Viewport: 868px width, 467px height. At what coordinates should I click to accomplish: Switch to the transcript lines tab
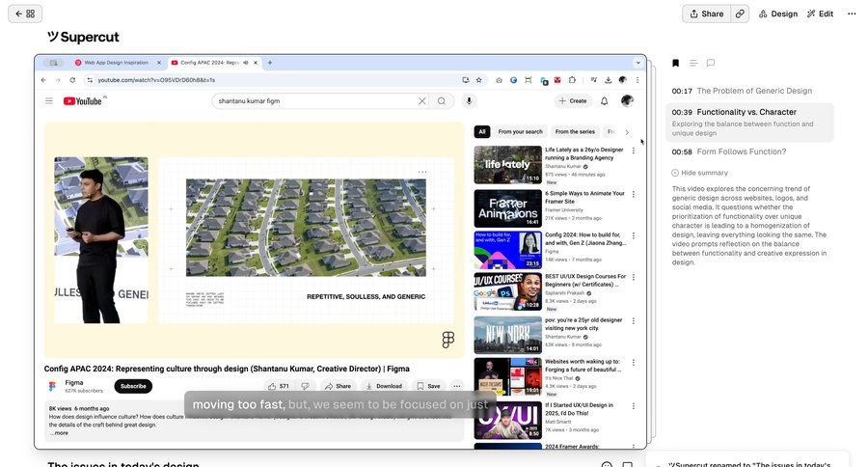[x=693, y=63]
